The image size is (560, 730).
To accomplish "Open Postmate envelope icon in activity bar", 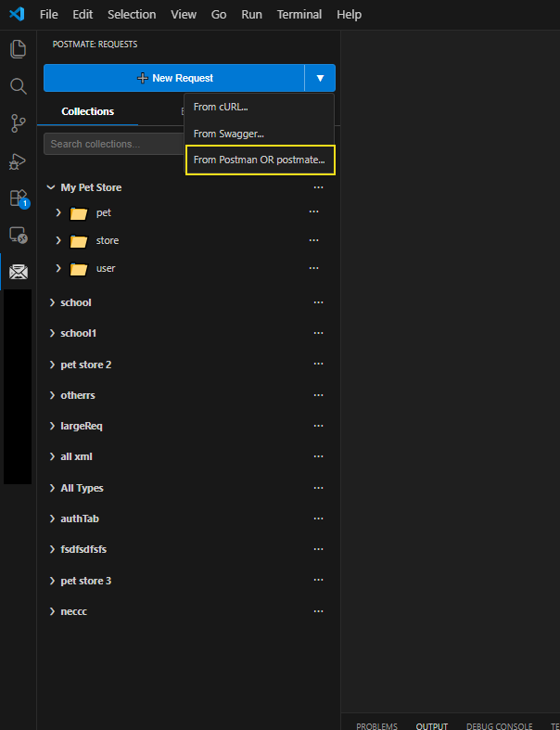I will [19, 272].
